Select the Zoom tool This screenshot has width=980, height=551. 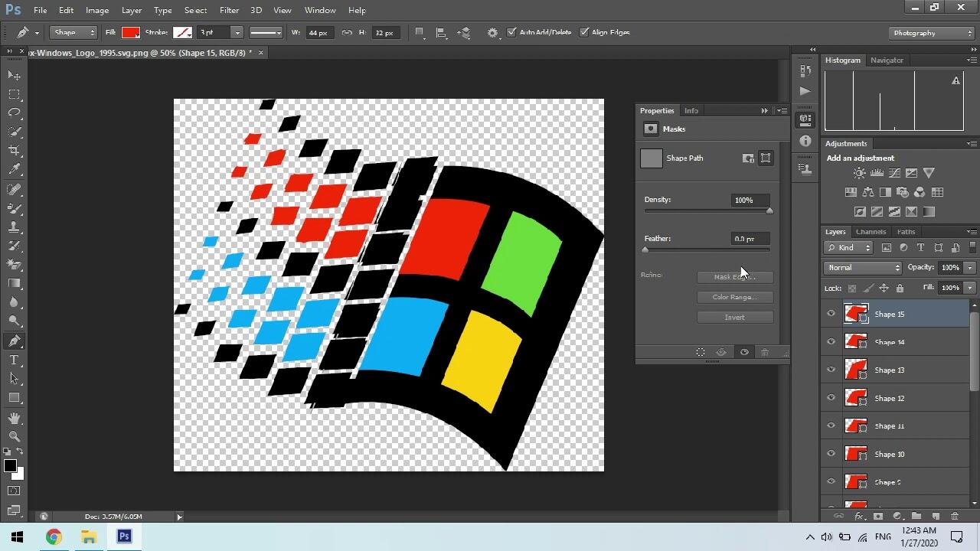pyautogui.click(x=15, y=436)
